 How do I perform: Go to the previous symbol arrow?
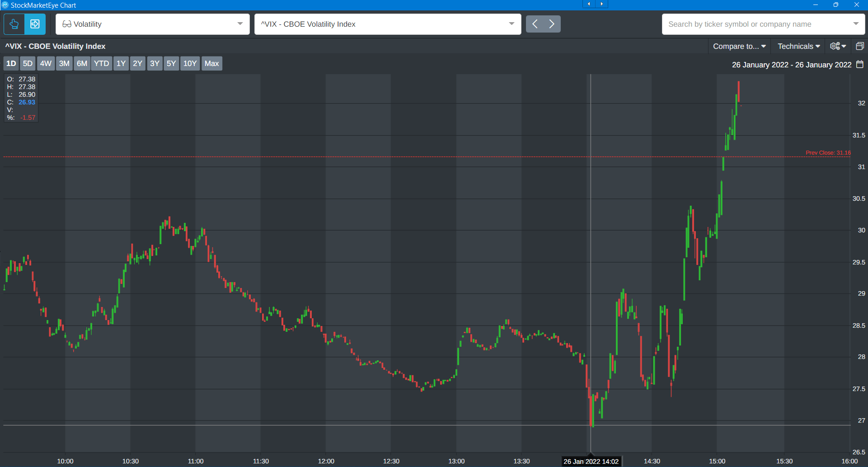coord(535,24)
